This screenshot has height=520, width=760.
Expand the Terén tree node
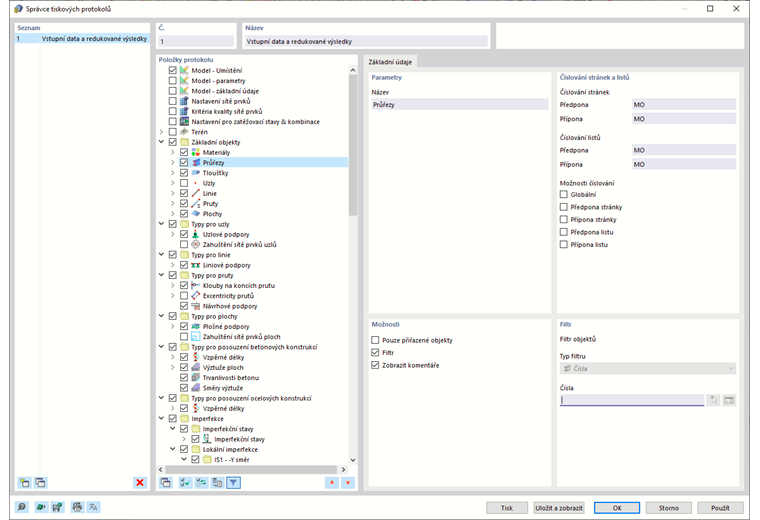click(161, 132)
